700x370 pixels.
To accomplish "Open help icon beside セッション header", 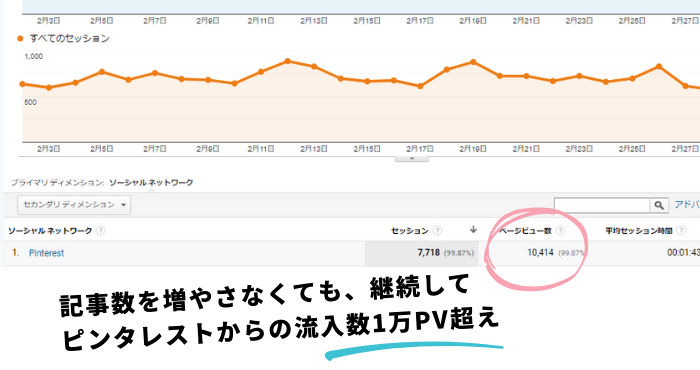I will [x=438, y=231].
